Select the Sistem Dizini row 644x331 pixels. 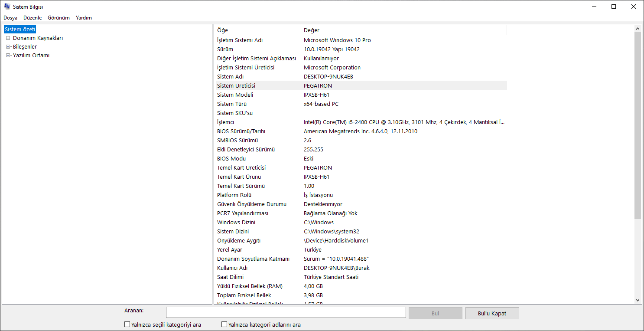click(x=361, y=231)
